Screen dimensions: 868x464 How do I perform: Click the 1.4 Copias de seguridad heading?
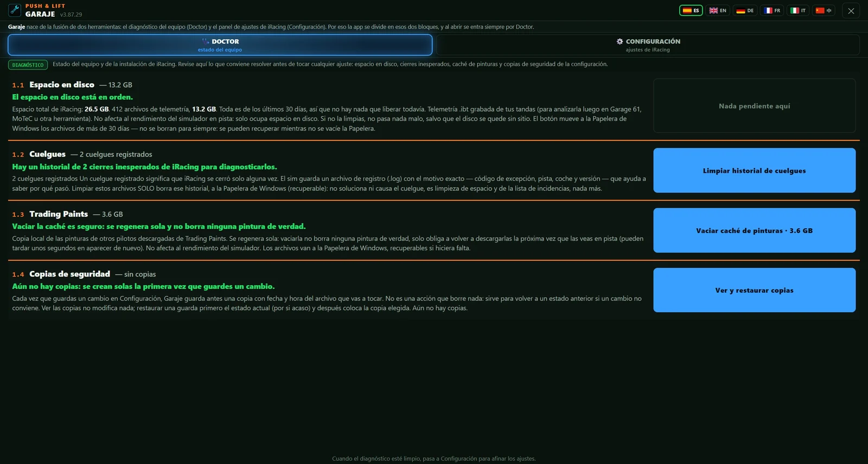pos(61,274)
